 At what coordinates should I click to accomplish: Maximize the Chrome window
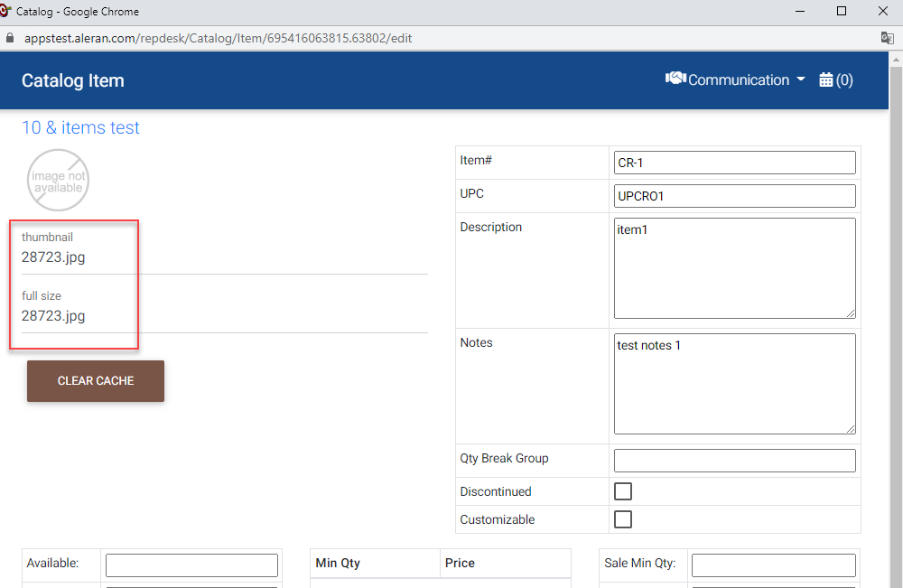click(x=842, y=11)
